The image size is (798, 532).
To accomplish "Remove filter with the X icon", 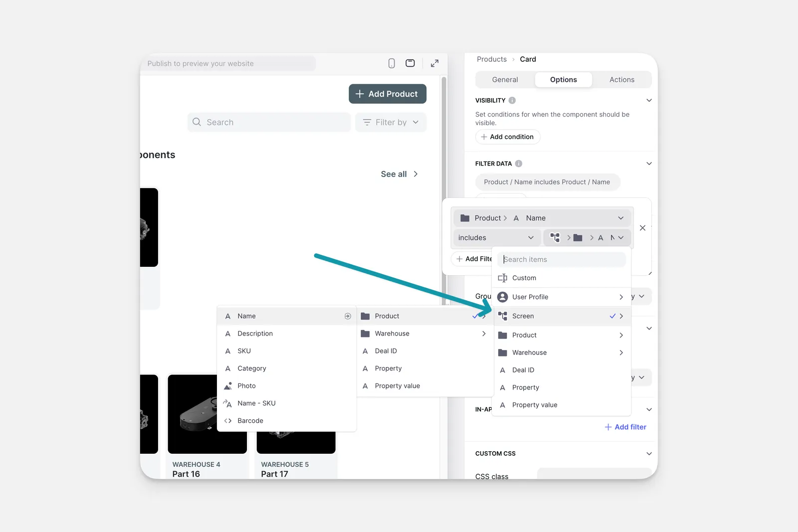I will pyautogui.click(x=642, y=228).
